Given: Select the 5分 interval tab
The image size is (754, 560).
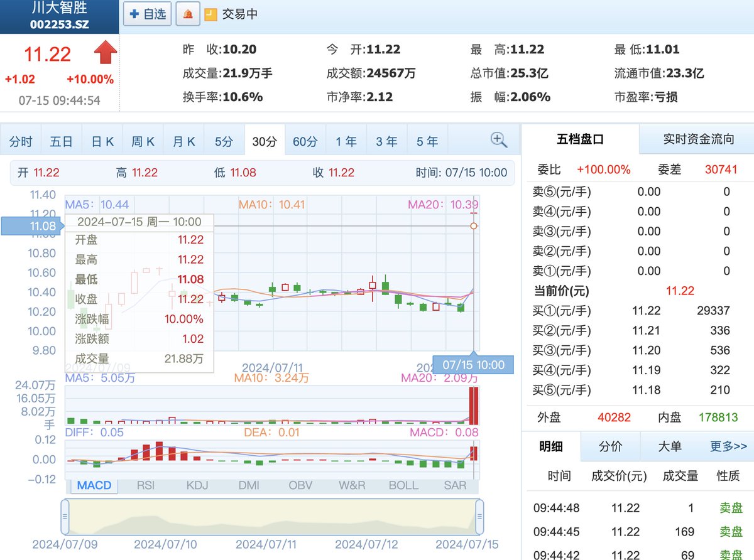Looking at the screenshot, I should 224,141.
